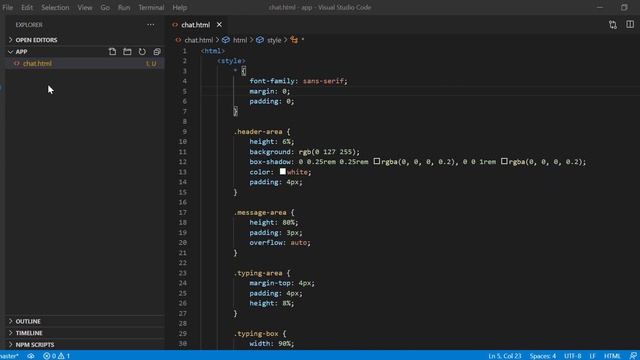The height and width of the screenshot is (360, 640).
Task: Click the overflow: auto line
Action: [x=280, y=242]
